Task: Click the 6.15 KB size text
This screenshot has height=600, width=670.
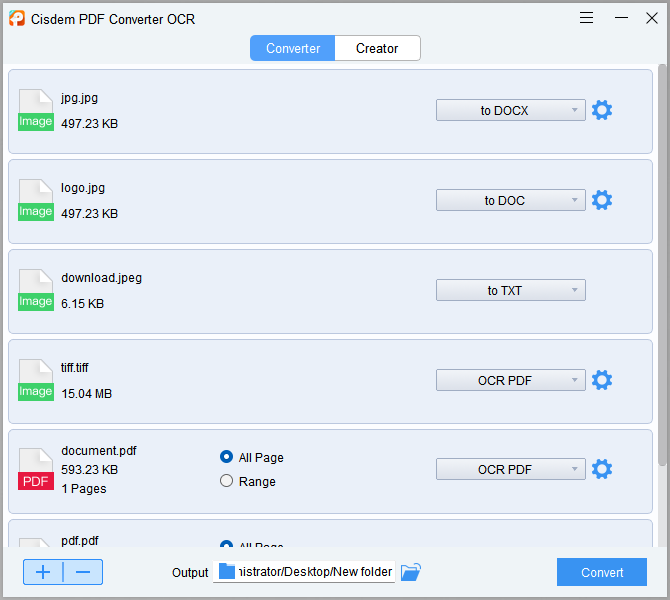Action: coord(82,303)
